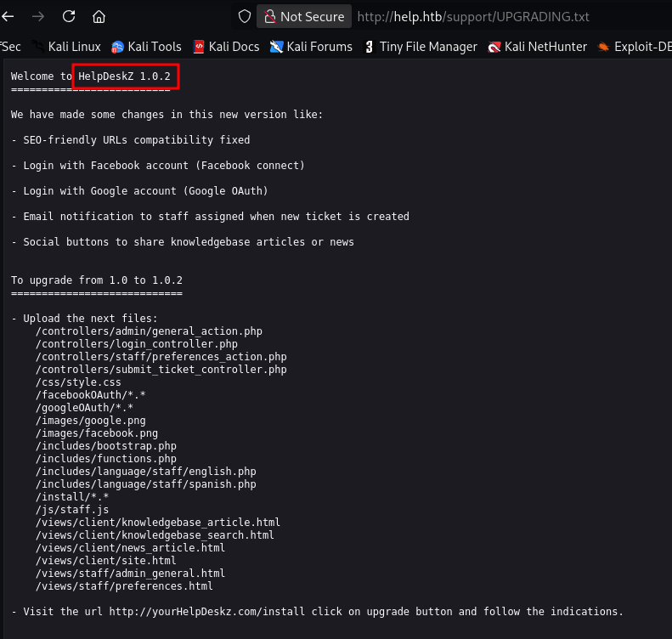Viewport: 672px width, 639px height.
Task: Open the tracking protection shield icon
Action: (x=245, y=17)
